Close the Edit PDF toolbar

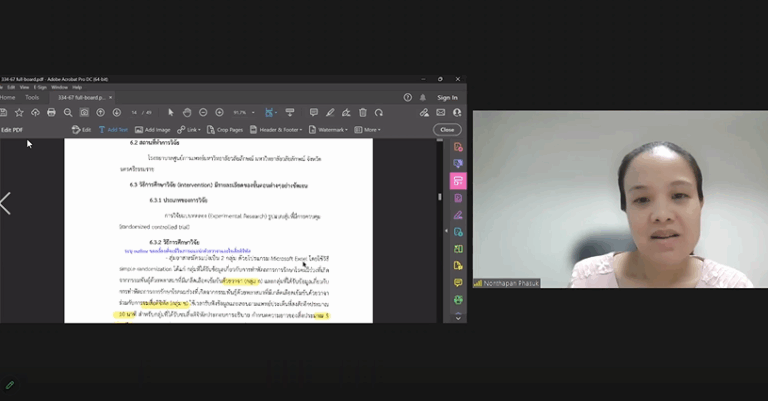point(447,129)
